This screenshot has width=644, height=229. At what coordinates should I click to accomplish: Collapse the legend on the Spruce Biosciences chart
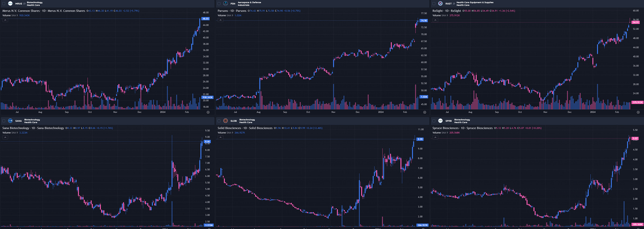point(436,137)
